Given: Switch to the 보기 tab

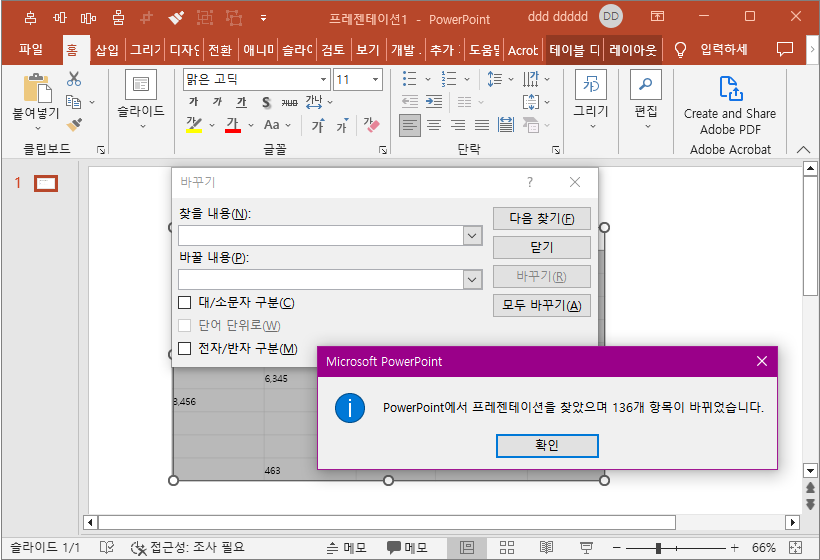Looking at the screenshot, I should 368,50.
